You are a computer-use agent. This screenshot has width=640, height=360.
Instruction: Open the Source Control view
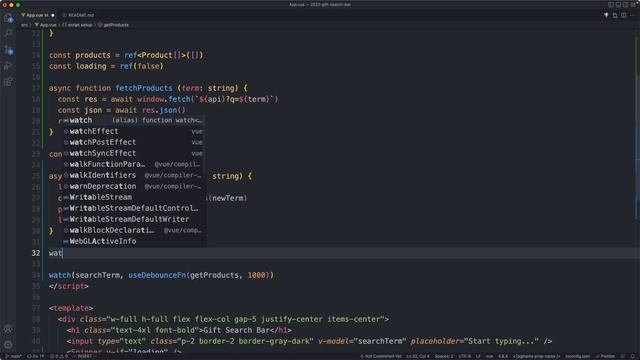pyautogui.click(x=8, y=50)
